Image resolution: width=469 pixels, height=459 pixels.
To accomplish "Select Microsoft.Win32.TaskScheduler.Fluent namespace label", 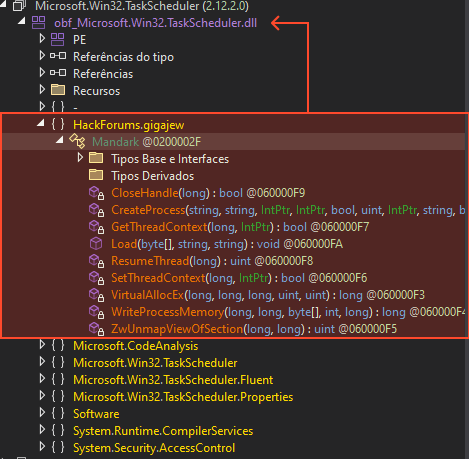I will (173, 380).
